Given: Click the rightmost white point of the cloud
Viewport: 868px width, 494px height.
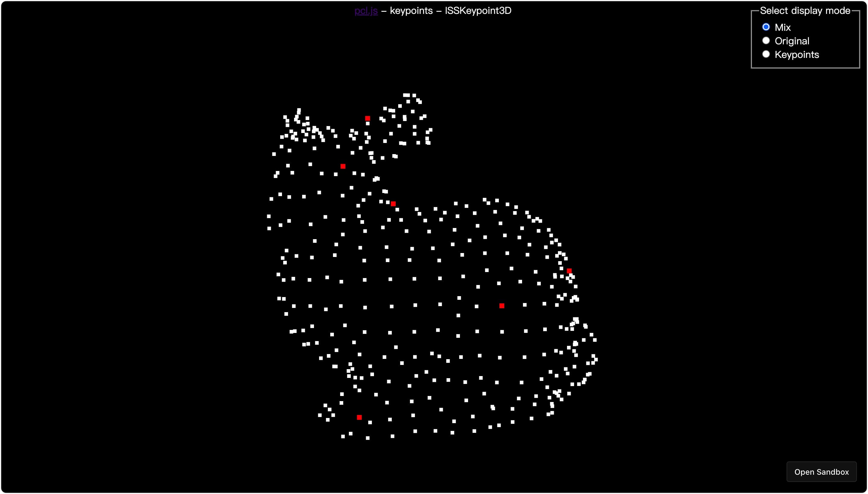Looking at the screenshot, I should point(596,359).
